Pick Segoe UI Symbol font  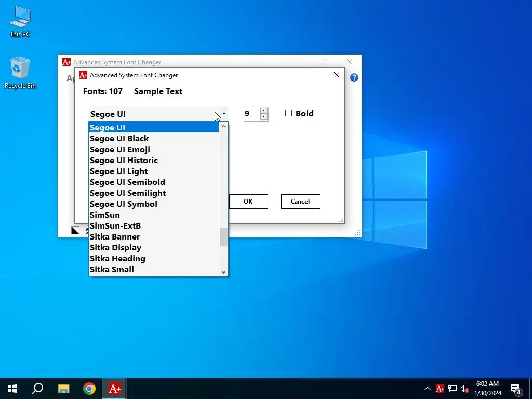[x=154, y=204]
